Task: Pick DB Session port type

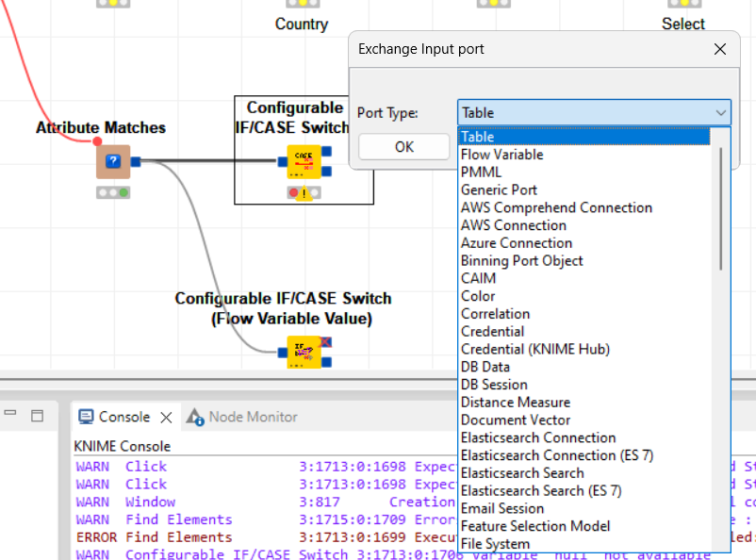Action: pyautogui.click(x=584, y=385)
